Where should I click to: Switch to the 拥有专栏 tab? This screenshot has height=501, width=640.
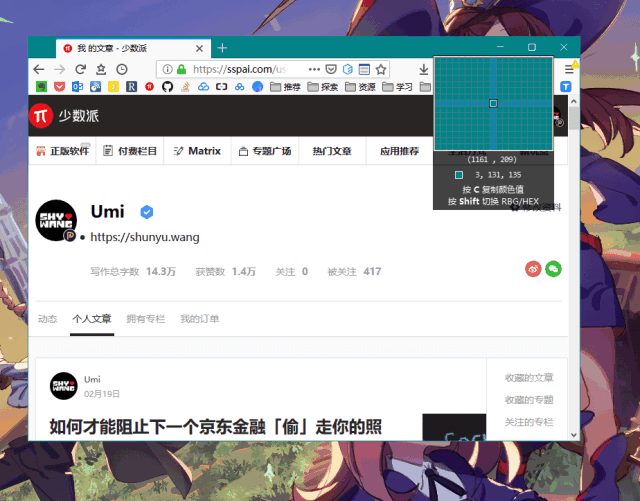tap(146, 319)
